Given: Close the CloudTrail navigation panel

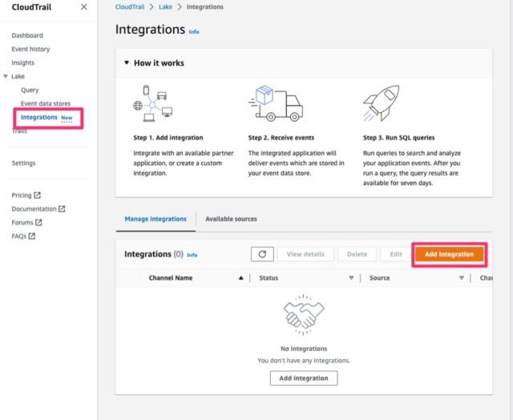Looking at the screenshot, I should pyautogui.click(x=83, y=7).
